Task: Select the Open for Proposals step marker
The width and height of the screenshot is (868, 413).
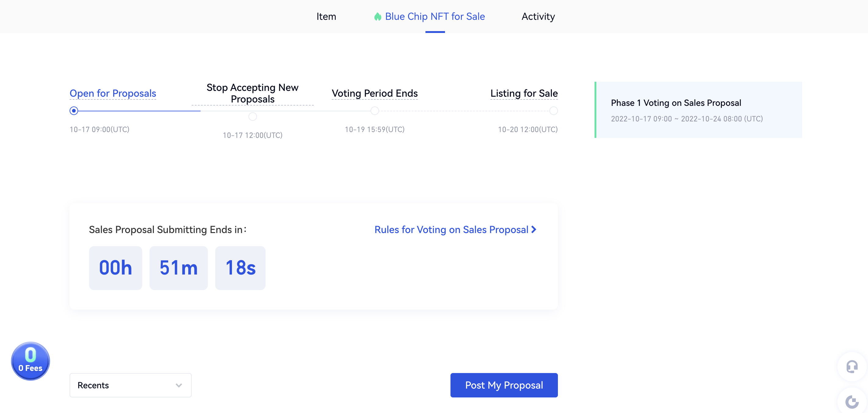Action: (x=74, y=111)
